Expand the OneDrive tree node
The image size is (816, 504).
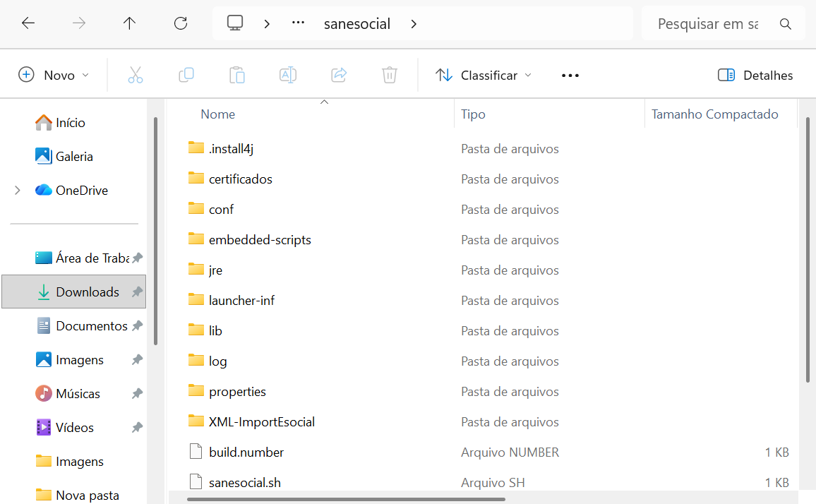point(17,190)
